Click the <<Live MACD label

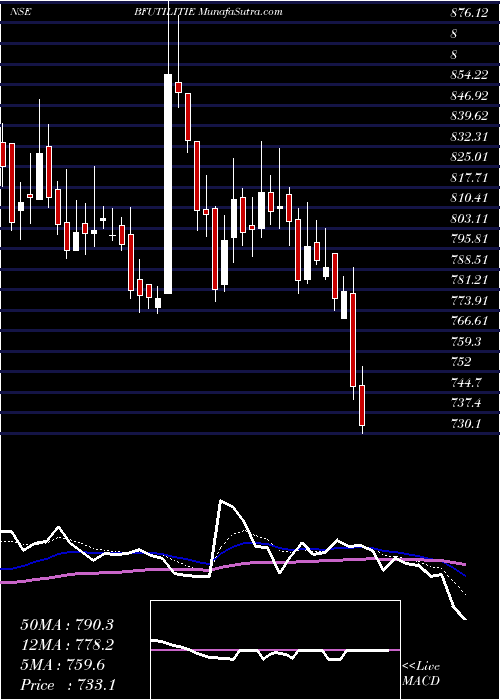click(x=421, y=674)
